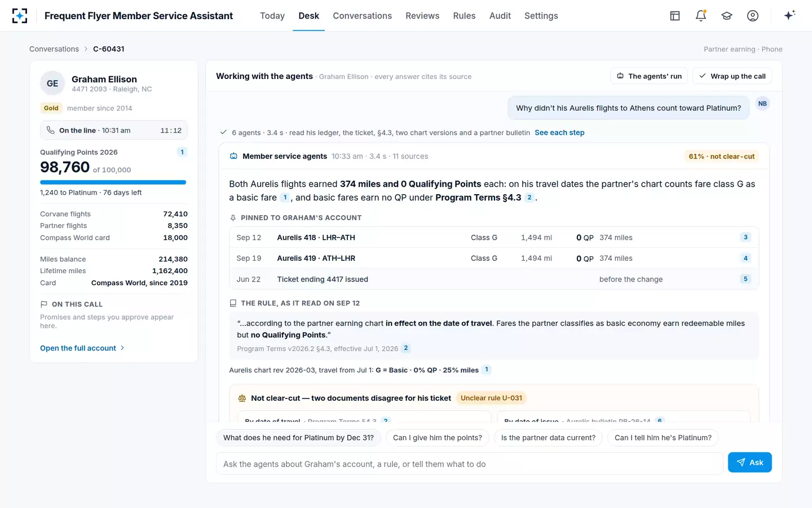Choose 'Can I tell him he's Platinum?' suggestion
The height and width of the screenshot is (508, 812).
[x=663, y=438]
